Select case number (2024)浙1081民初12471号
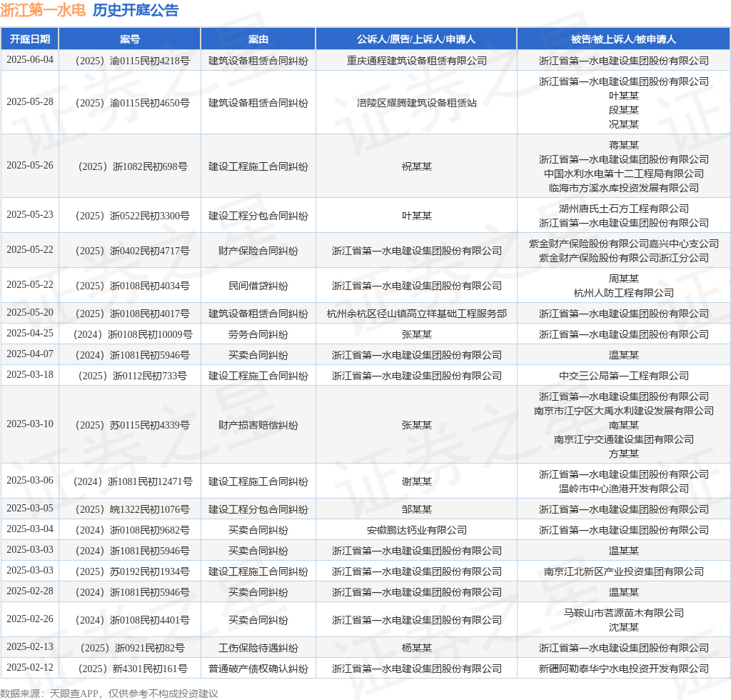The height and width of the screenshot is (700, 731). pos(132,481)
